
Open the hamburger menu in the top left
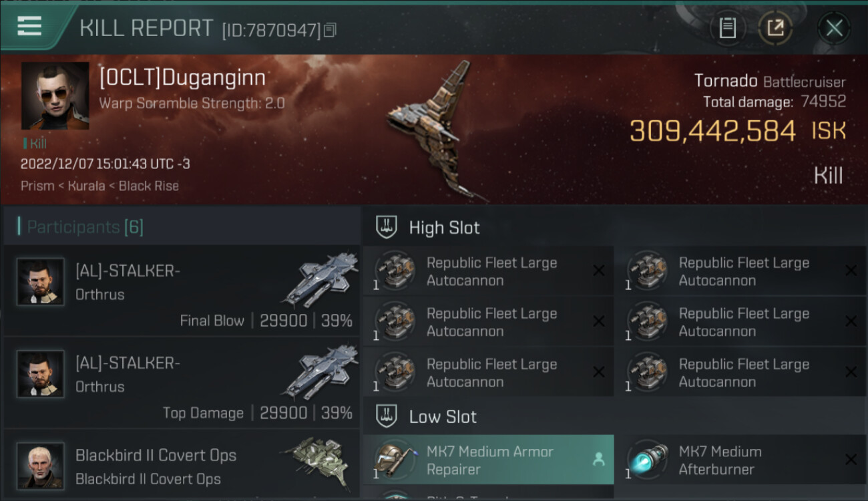click(x=29, y=26)
